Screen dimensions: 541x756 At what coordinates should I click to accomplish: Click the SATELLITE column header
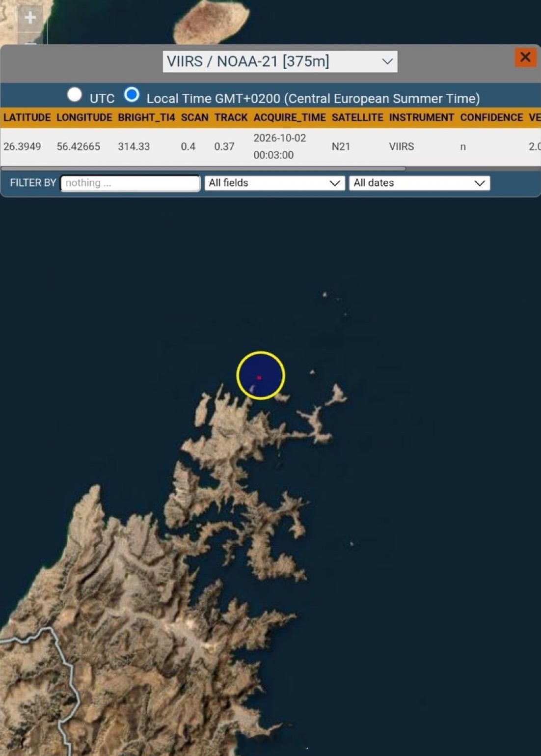coord(357,117)
